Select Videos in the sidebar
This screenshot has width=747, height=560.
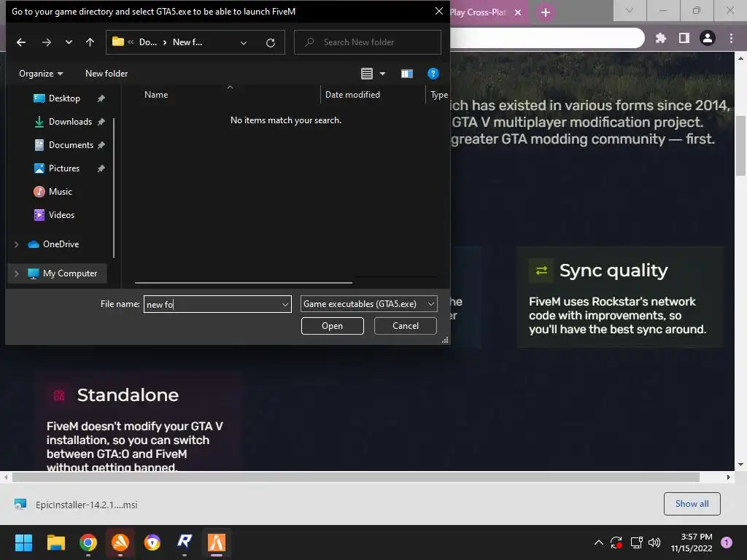pyautogui.click(x=61, y=215)
